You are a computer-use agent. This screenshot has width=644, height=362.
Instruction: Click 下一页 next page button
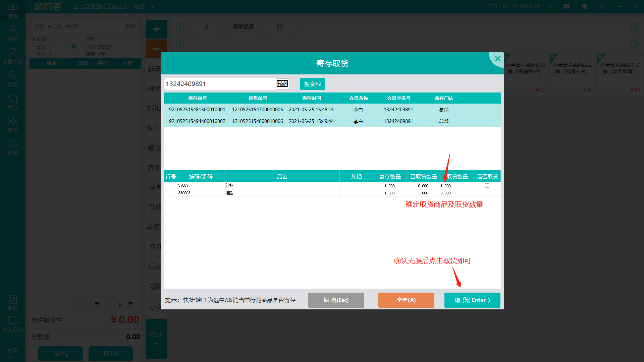pos(125,305)
